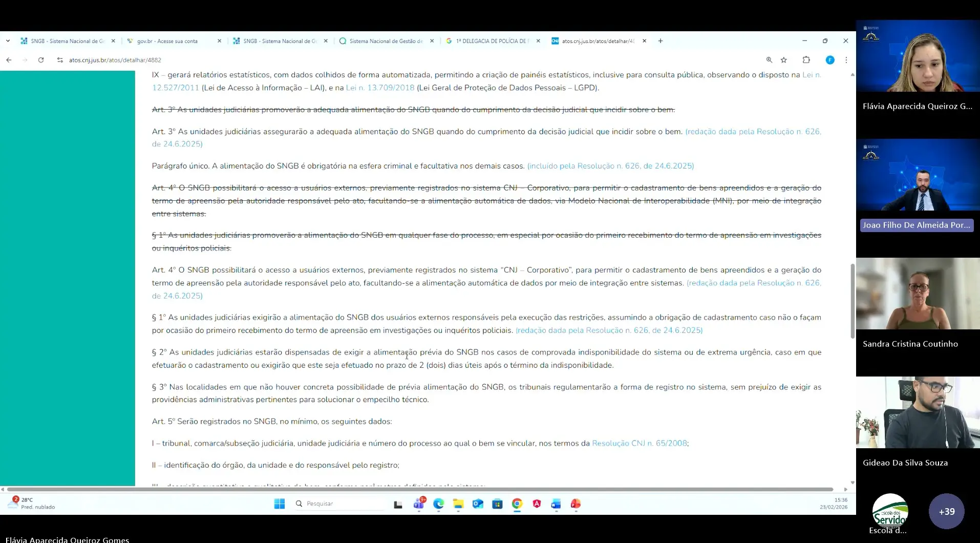
Task: Expand the +39 more participants bubble
Action: 946,511
